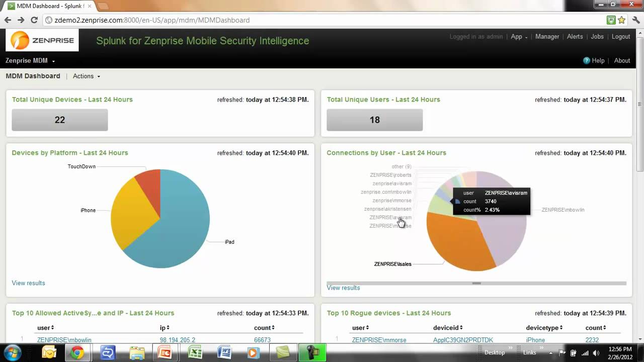Screen dimensions: 644x362
Task: Expand the Desktop toolbar chevron
Action: 511,348
